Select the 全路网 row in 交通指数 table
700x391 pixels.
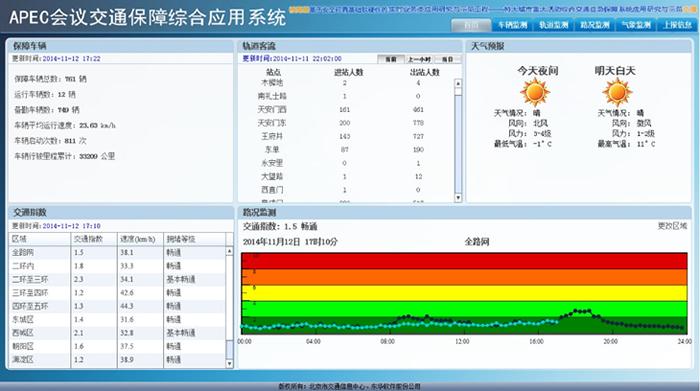pos(117,253)
